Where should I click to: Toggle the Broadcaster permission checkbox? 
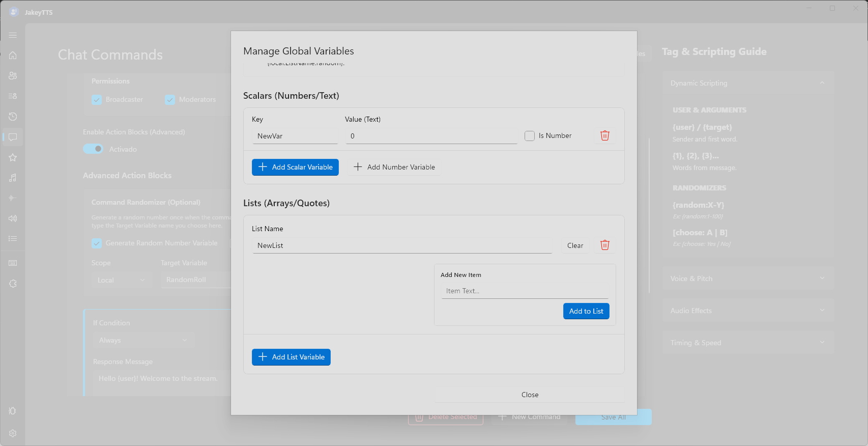97,100
